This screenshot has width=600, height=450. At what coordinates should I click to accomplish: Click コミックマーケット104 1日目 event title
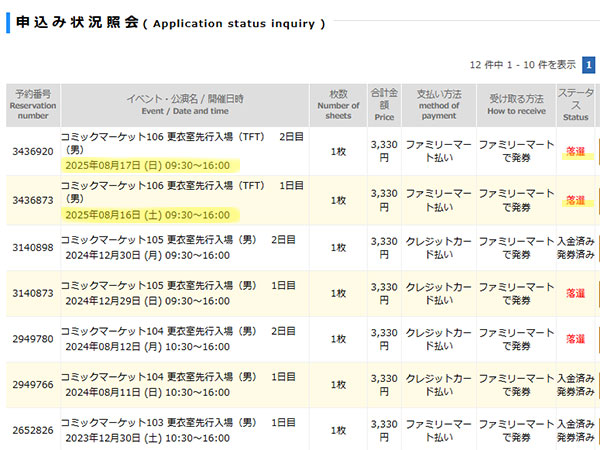[x=178, y=377]
